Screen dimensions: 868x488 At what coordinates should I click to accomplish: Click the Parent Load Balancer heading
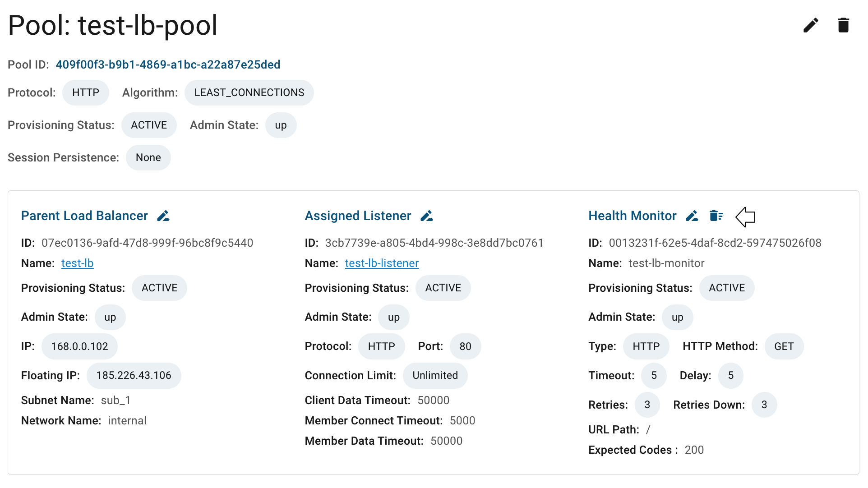pyautogui.click(x=84, y=216)
